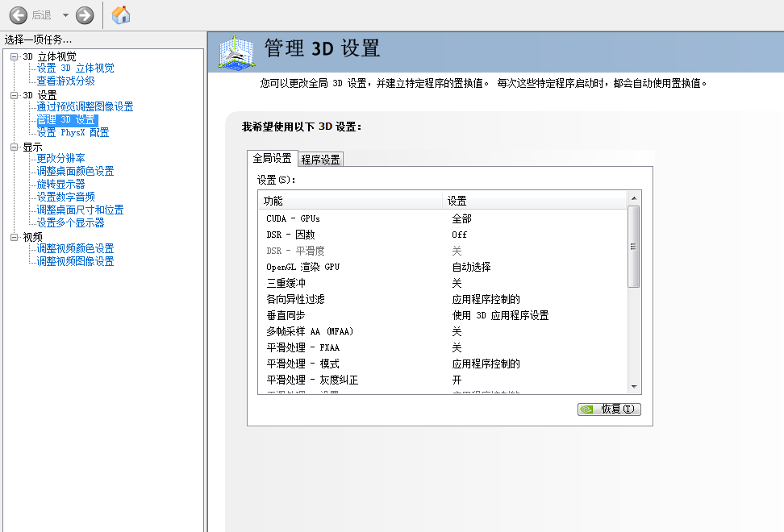Click the back arrow button

(x=19, y=15)
